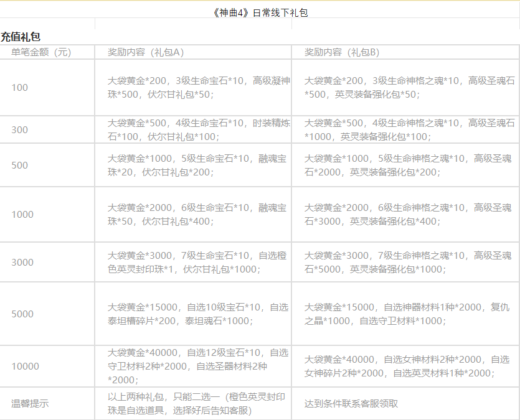Viewport: 520px width, 420px height.
Task: Click the 礼包B cell with 大袋黄金*1000
Action: [405, 166]
